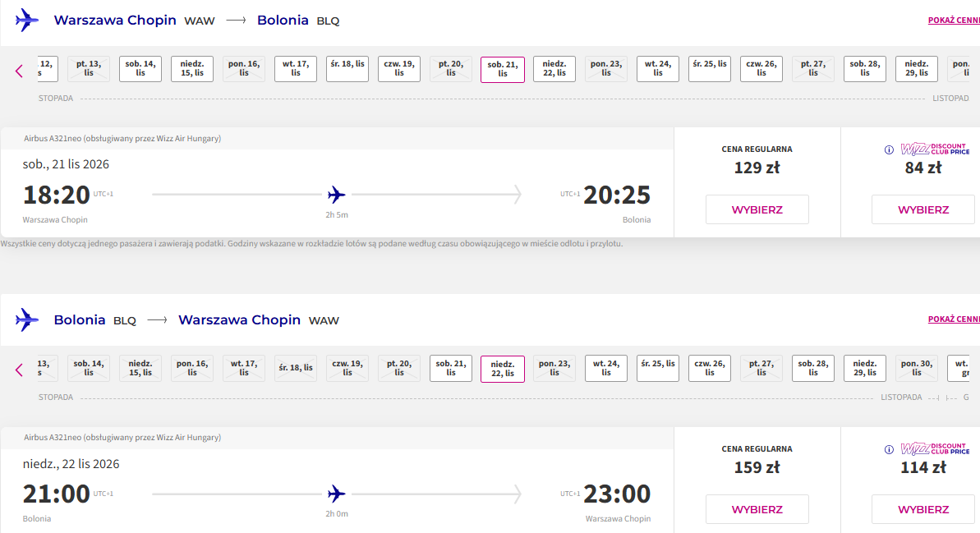Click the info icon beside return Wizz Discount Club price
The width and height of the screenshot is (980, 533).
click(x=889, y=450)
